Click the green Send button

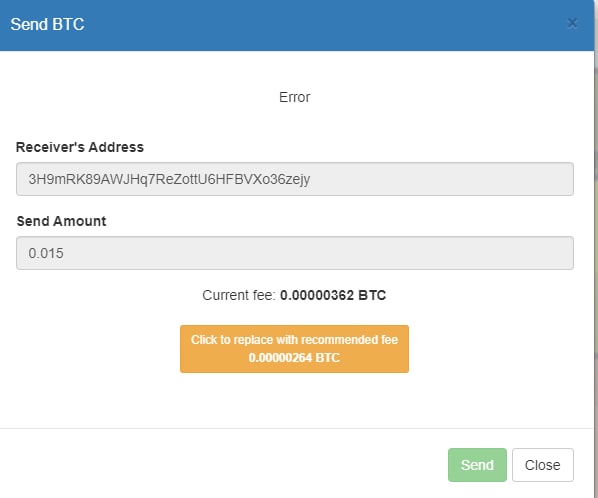pos(477,465)
